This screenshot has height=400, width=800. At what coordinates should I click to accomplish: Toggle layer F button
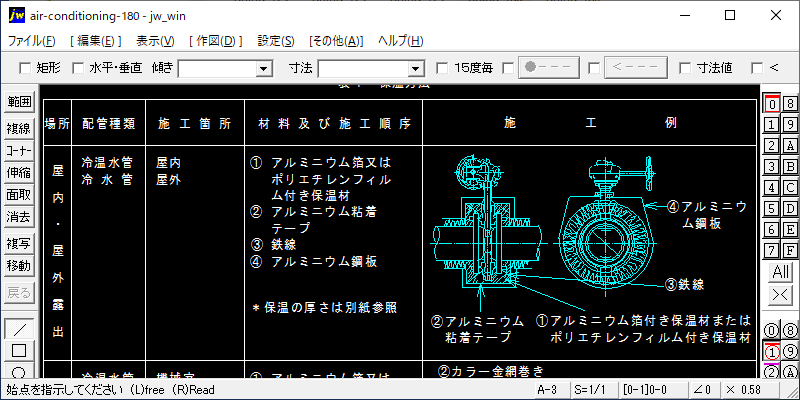(790, 251)
